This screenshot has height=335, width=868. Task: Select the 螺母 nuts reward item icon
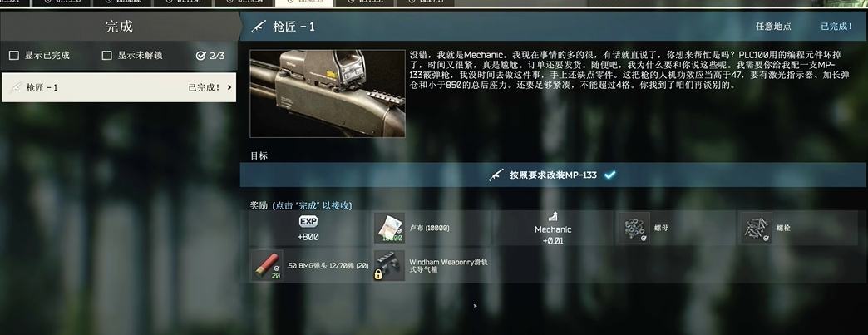click(634, 228)
